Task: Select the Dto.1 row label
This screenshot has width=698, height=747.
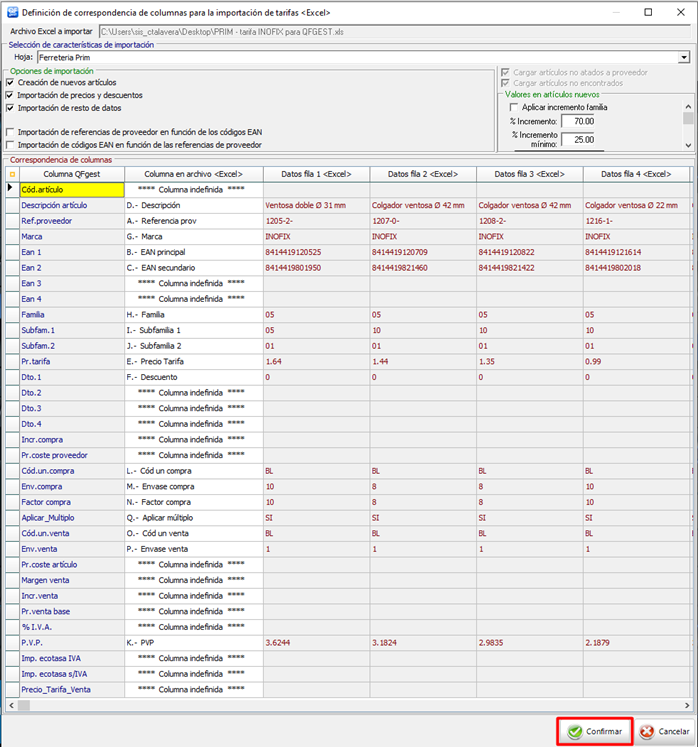Action: click(x=31, y=377)
